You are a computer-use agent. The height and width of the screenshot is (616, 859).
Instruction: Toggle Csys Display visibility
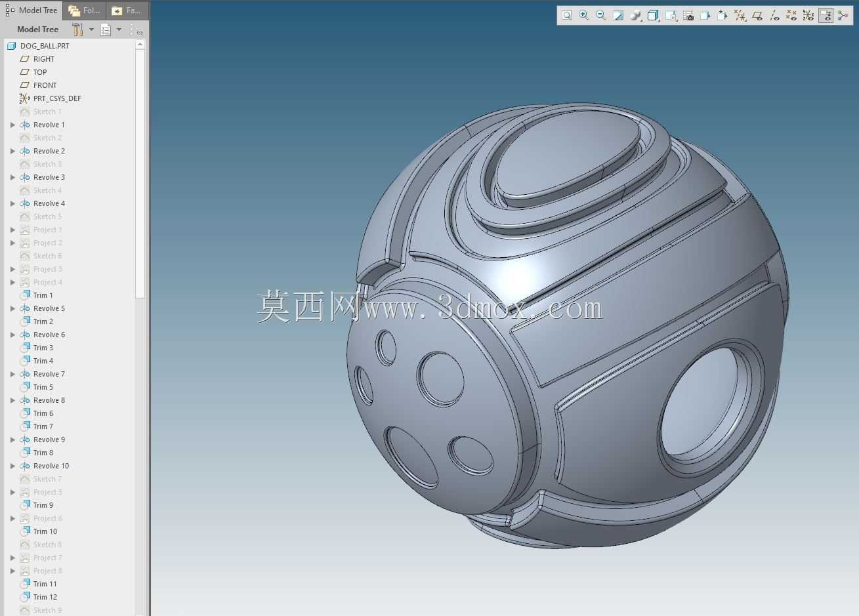808,15
